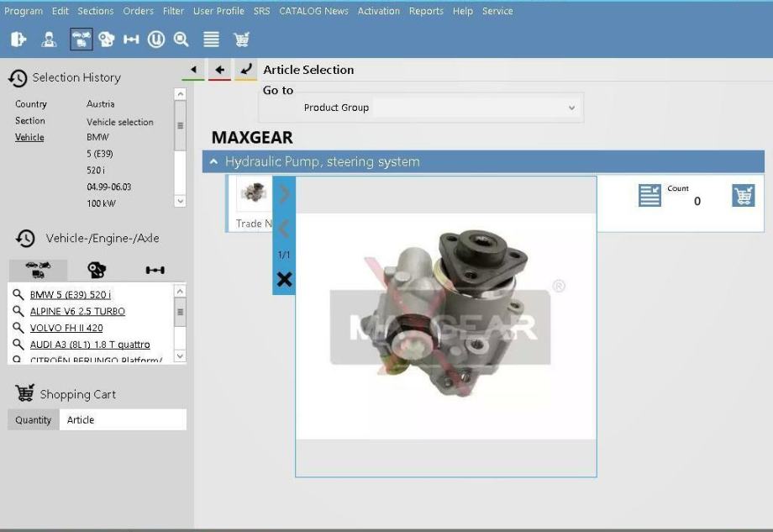The height and width of the screenshot is (532, 773).
Task: Close the image preview with X
Action: point(284,279)
